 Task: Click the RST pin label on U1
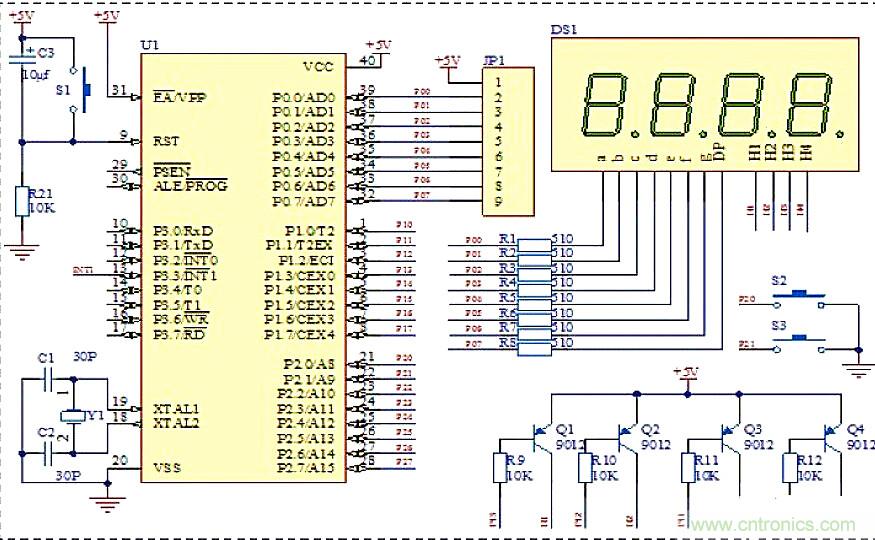167,141
